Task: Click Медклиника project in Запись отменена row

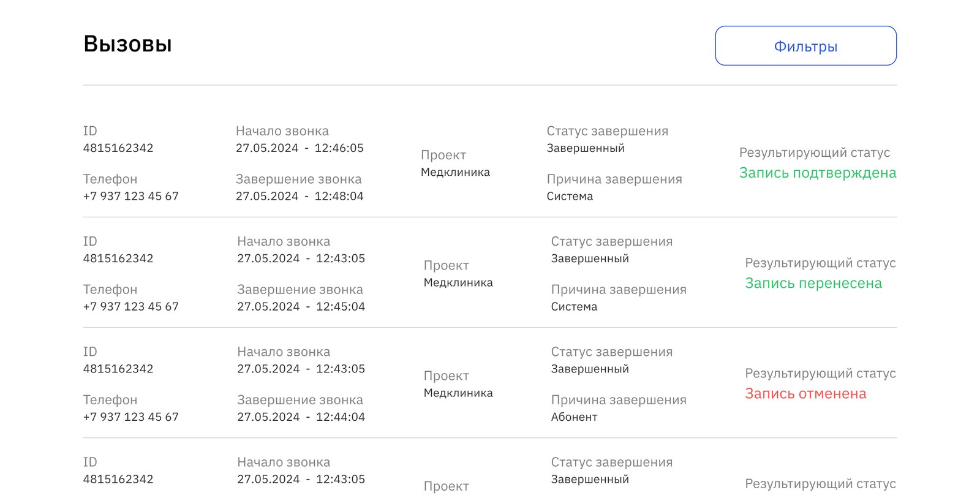Action: 458,393
